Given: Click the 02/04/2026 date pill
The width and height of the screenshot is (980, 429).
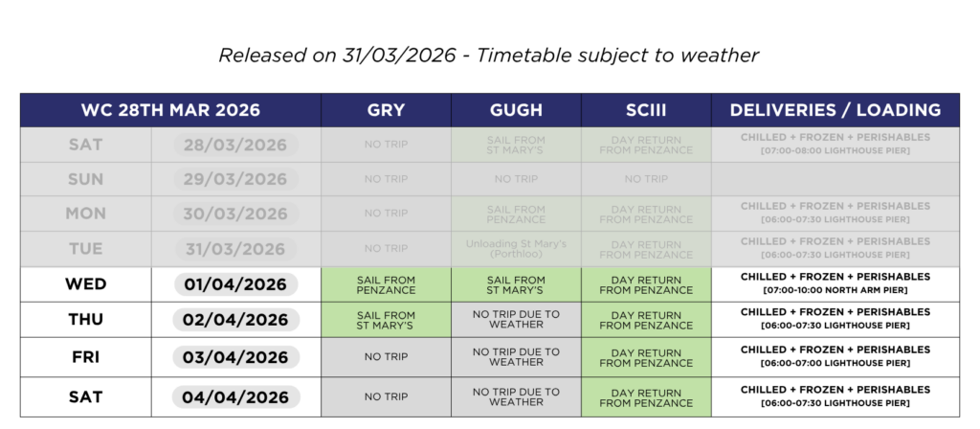Looking at the screenshot, I should click(235, 320).
